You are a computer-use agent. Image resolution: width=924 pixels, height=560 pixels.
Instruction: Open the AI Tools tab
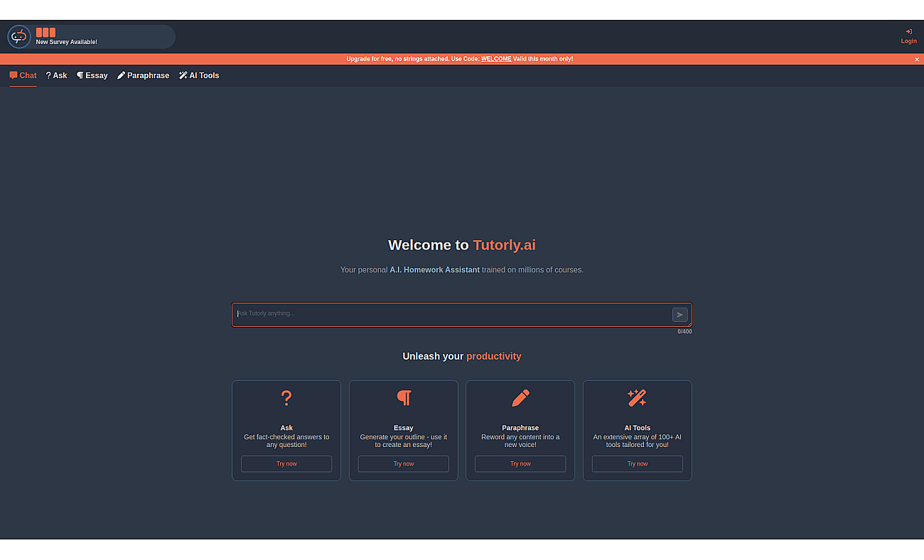click(x=199, y=75)
